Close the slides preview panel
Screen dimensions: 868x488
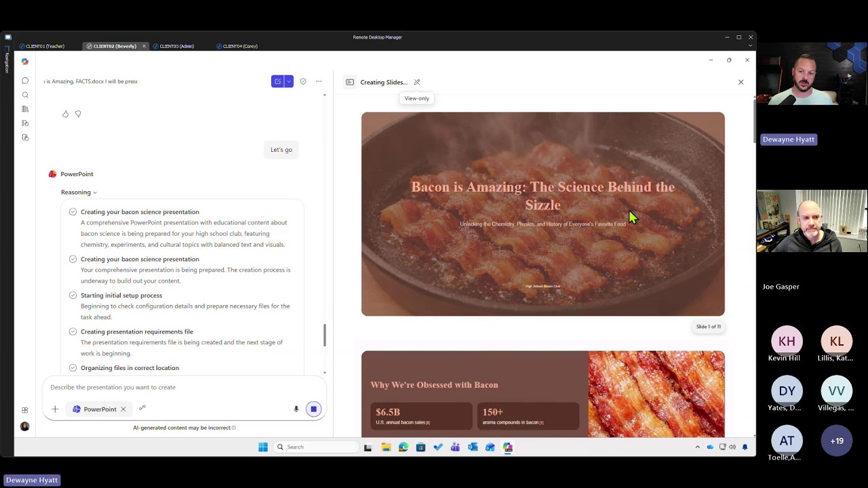[x=741, y=82]
